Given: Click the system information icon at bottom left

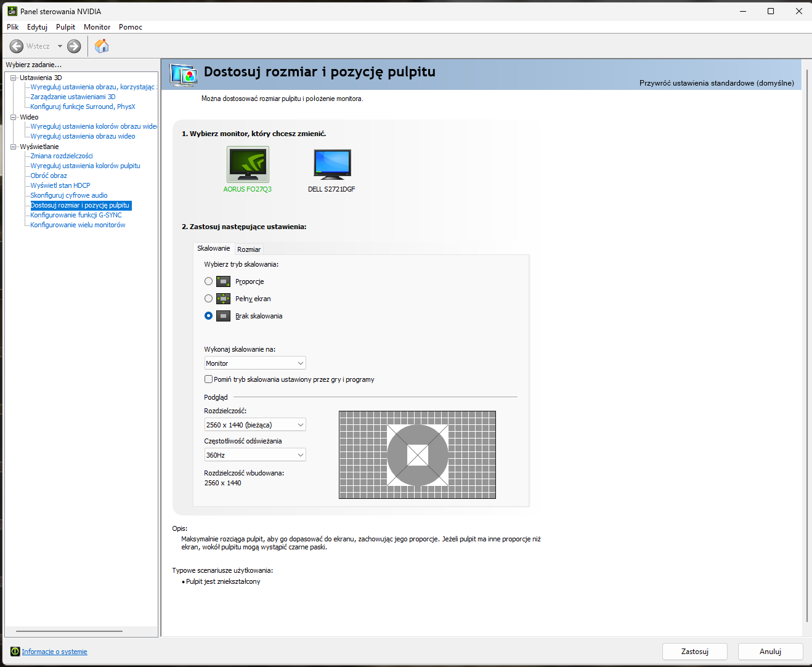Looking at the screenshot, I should point(15,652).
